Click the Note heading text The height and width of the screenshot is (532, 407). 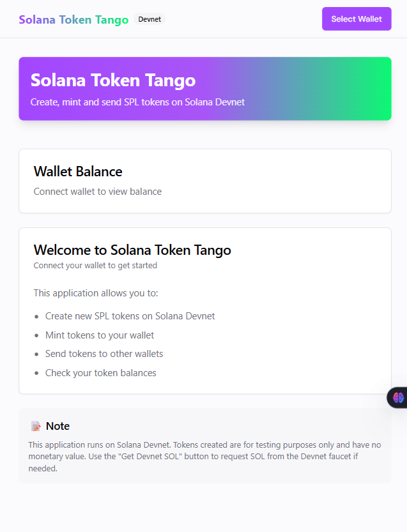pyautogui.click(x=58, y=426)
